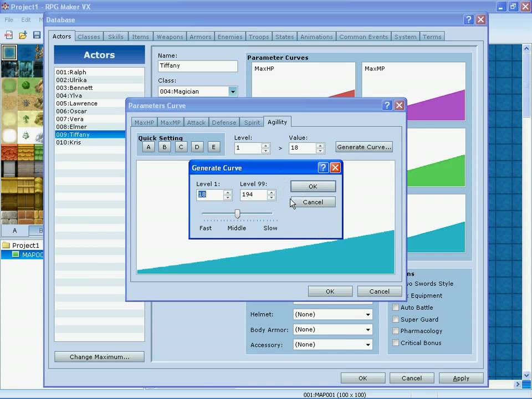
Task: Decrease the Level 99 spinner value
Action: [271, 197]
